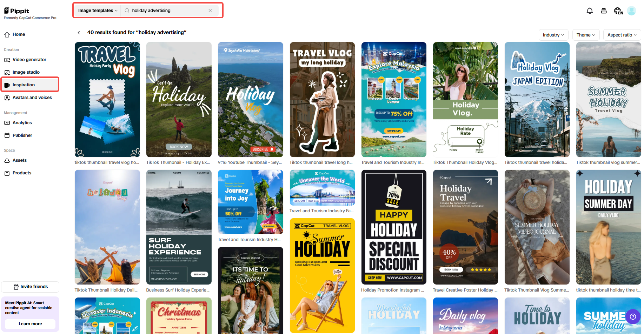
Task: Open Image studio from the sidebar
Action: (30, 72)
